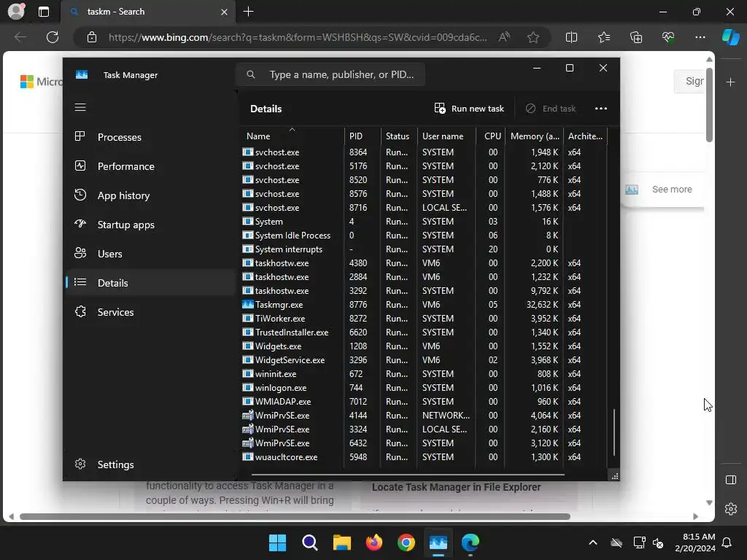Click the Task Manager horizontal scrollbar

[408, 474]
